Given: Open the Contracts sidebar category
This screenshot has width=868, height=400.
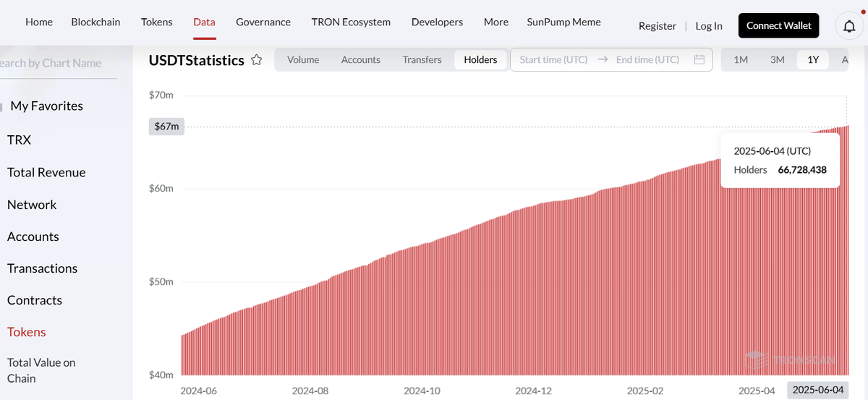Looking at the screenshot, I should click(35, 300).
